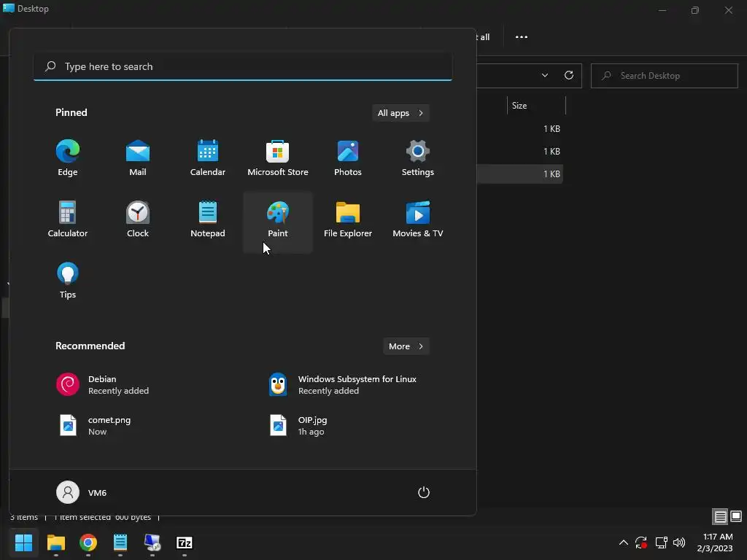Viewport: 747px width, 560px height.
Task: Click the Windows Start button on taskbar
Action: point(23,542)
